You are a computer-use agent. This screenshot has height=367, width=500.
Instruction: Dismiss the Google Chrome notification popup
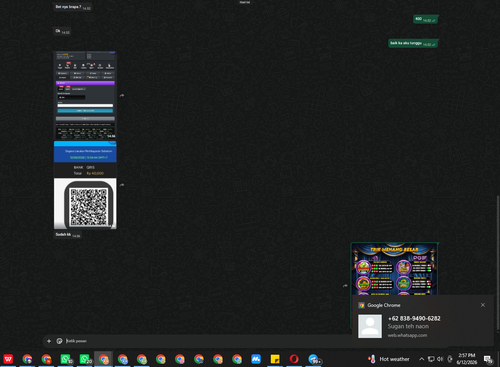483,305
